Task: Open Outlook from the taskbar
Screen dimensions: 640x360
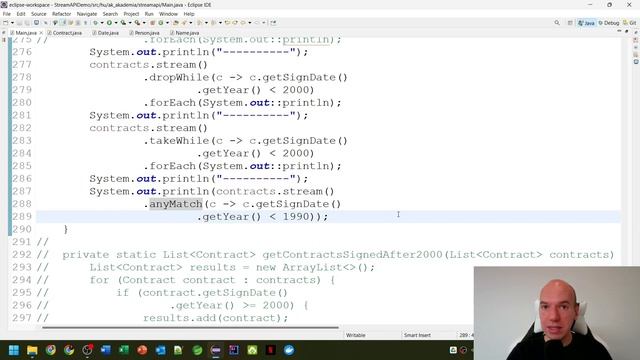Action: pyautogui.click(x=160, y=350)
